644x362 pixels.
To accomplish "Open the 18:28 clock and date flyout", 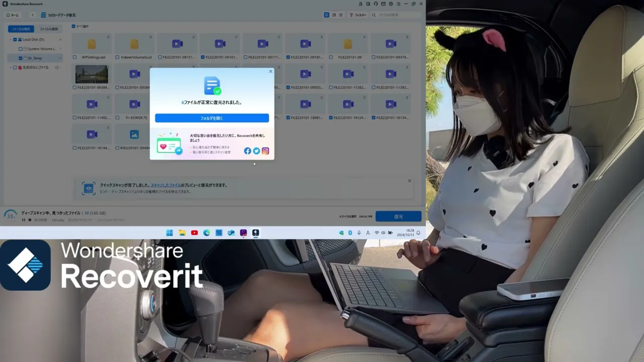I will click(405, 233).
